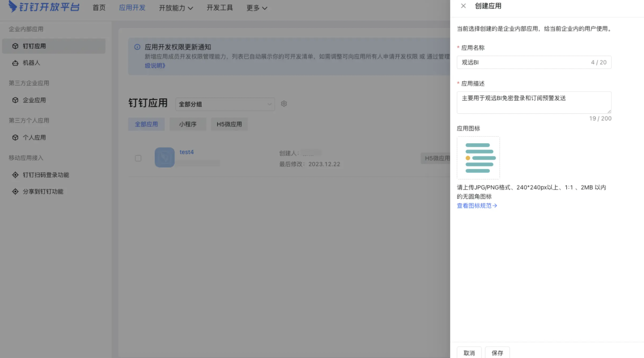Click the 企业应用 cube icon

tap(15, 100)
